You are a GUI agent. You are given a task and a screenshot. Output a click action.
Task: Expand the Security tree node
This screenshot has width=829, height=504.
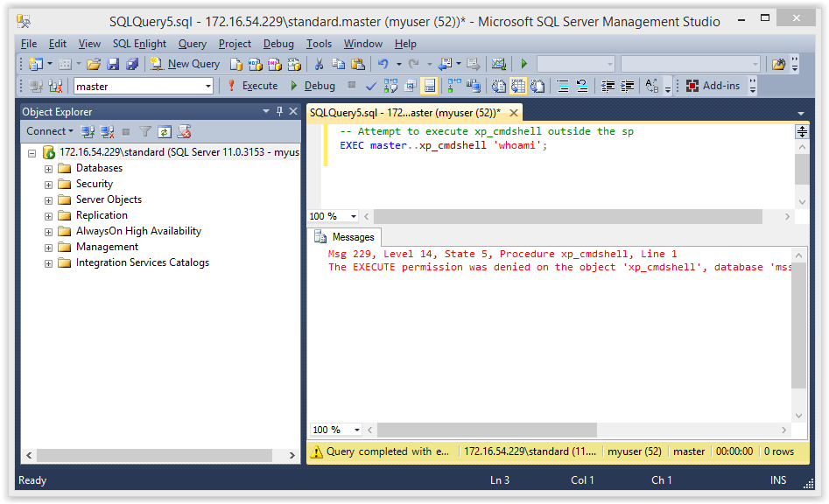point(48,183)
